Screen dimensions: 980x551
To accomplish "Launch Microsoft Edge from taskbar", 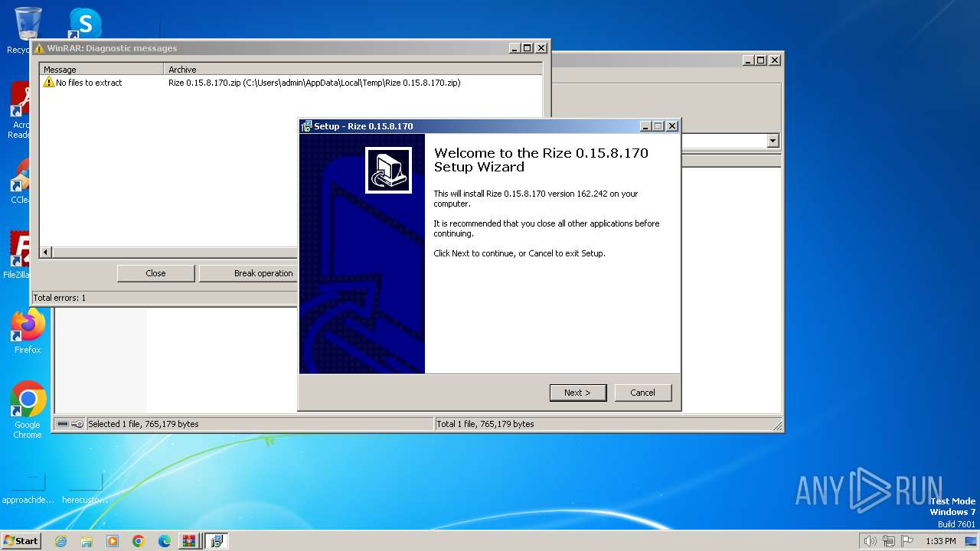I will [x=165, y=541].
